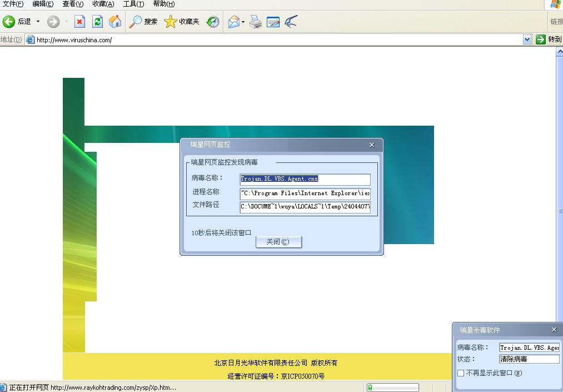The height and width of the screenshot is (392, 563).
Task: Click the address URL field
Action: tap(278, 39)
